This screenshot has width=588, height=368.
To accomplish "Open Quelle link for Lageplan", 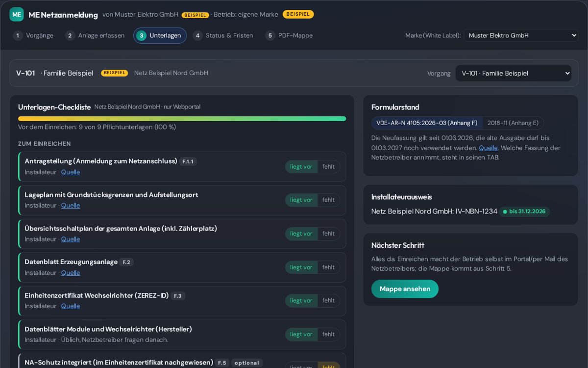I will tap(71, 206).
